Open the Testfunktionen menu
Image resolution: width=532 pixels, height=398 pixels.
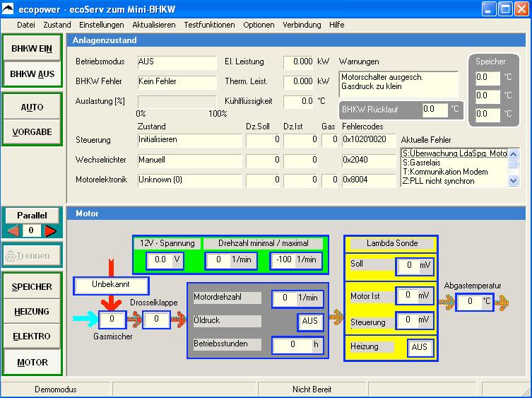coord(209,25)
